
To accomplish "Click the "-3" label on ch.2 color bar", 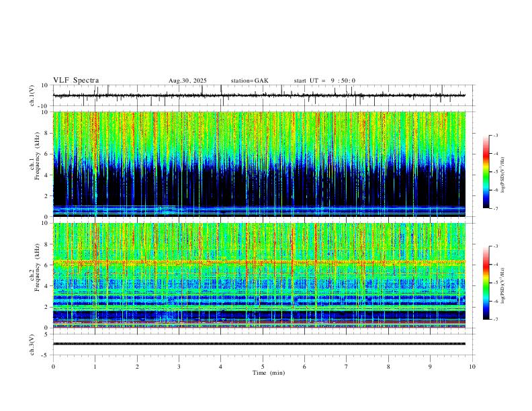I will [x=495, y=246].
